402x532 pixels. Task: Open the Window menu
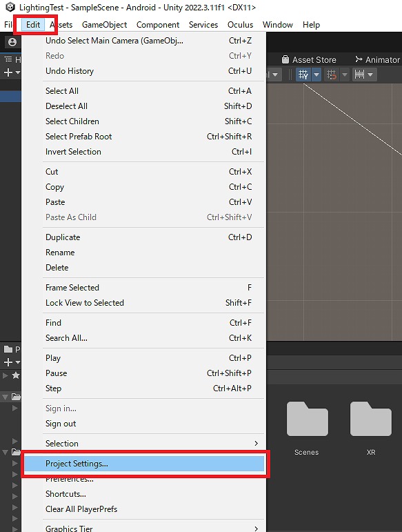pyautogui.click(x=278, y=25)
